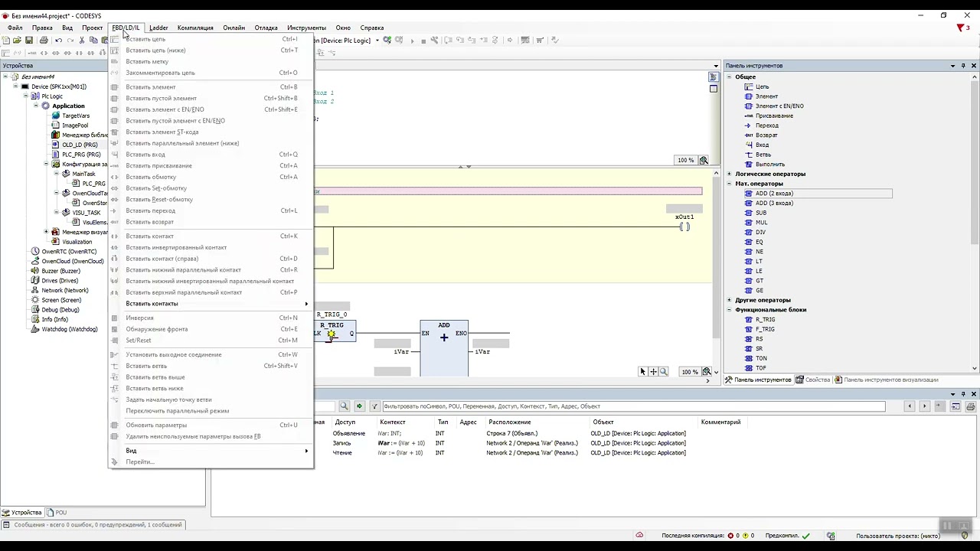This screenshot has width=980, height=551.
Task: Select the pan cross tool below editor
Action: [x=653, y=371]
